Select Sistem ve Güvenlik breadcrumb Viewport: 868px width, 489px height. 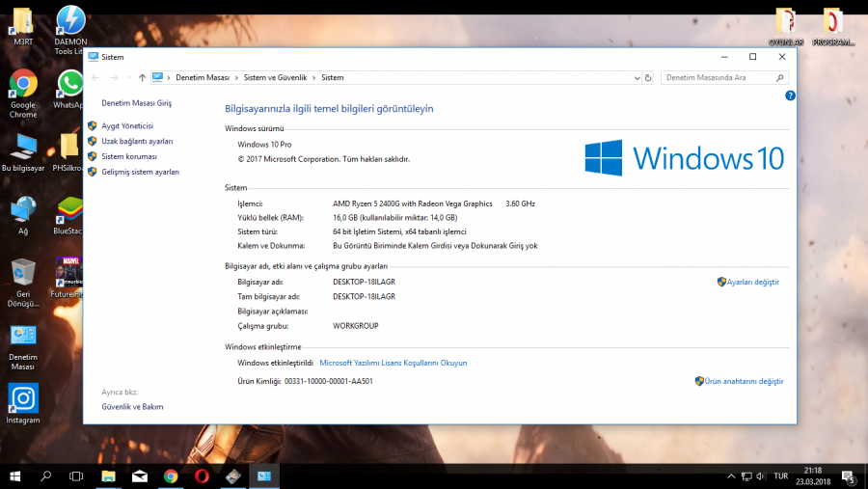tap(275, 77)
